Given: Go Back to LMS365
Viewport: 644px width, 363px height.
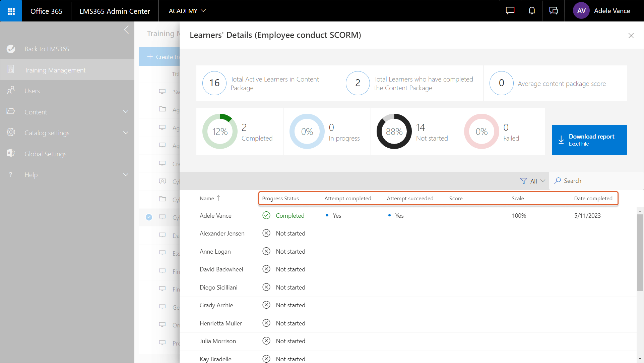Looking at the screenshot, I should click(x=47, y=49).
